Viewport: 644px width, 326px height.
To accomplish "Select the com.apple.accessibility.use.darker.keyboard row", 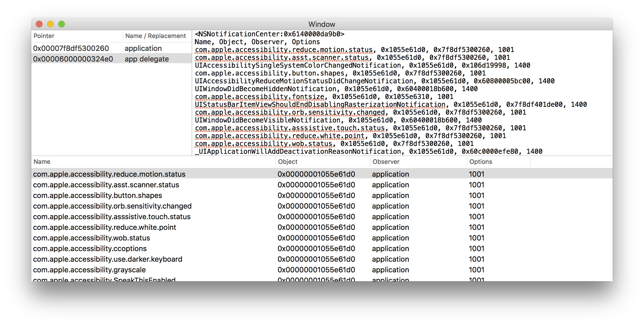I will point(107,259).
